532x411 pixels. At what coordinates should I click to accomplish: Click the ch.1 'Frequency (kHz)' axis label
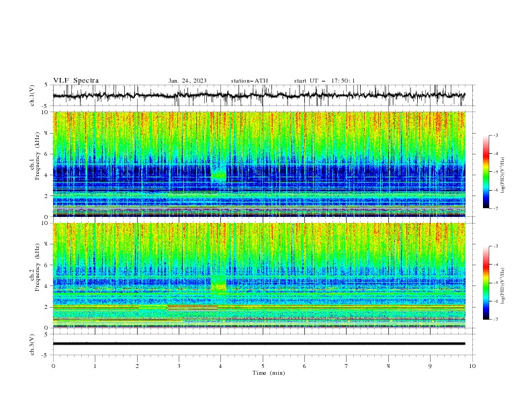(38, 156)
